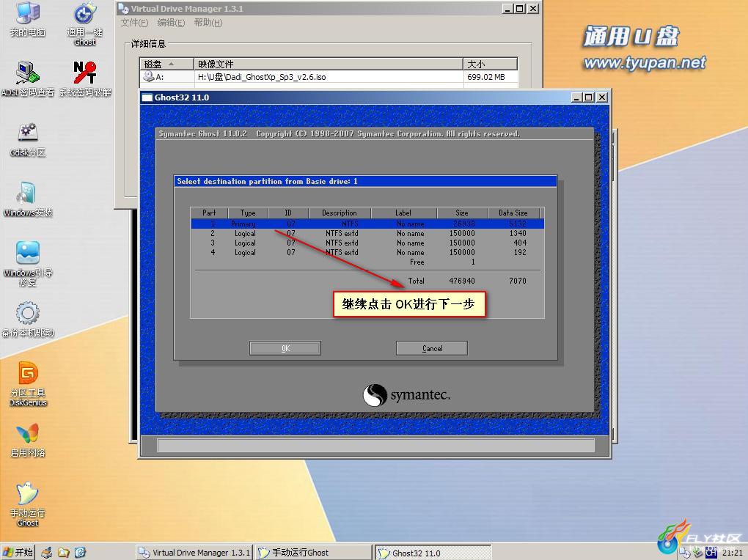Open the 文件(F) menu in Virtual Drive Manager
The height and width of the screenshot is (560, 748).
[134, 23]
